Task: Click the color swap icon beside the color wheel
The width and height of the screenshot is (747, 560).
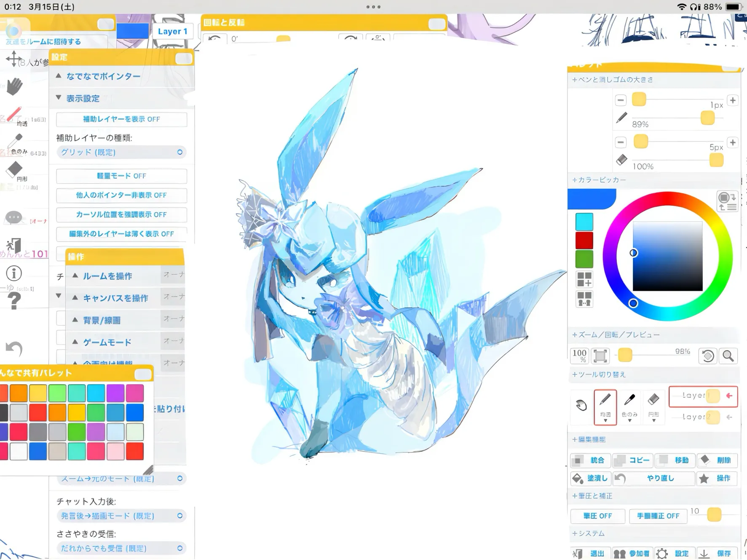Action: point(727,201)
